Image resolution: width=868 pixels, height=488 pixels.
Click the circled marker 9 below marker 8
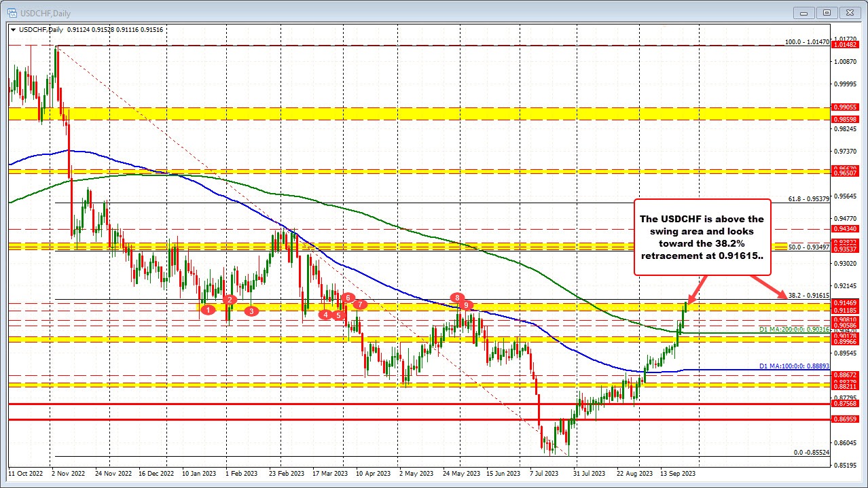tap(465, 306)
